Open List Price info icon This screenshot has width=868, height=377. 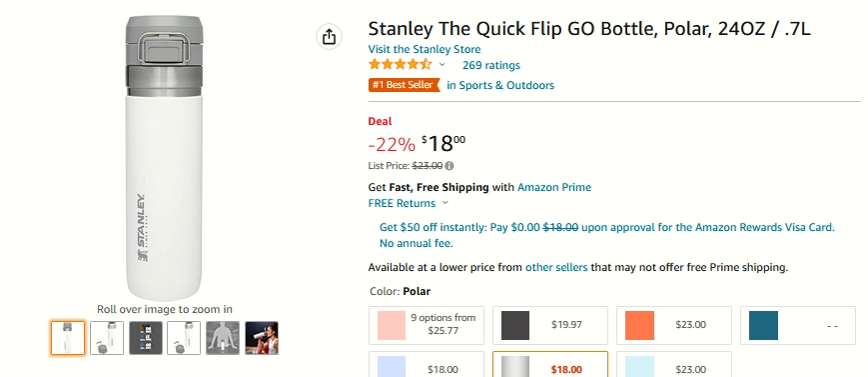tap(449, 166)
